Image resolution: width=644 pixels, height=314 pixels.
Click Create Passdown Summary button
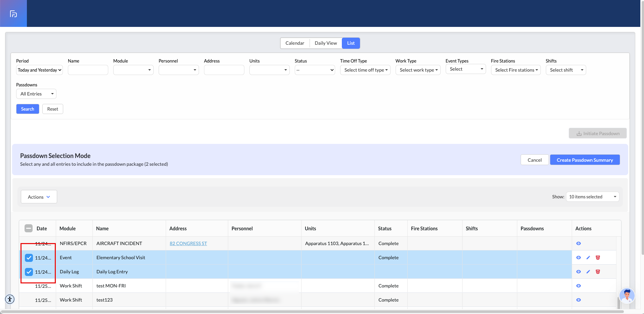click(x=585, y=160)
